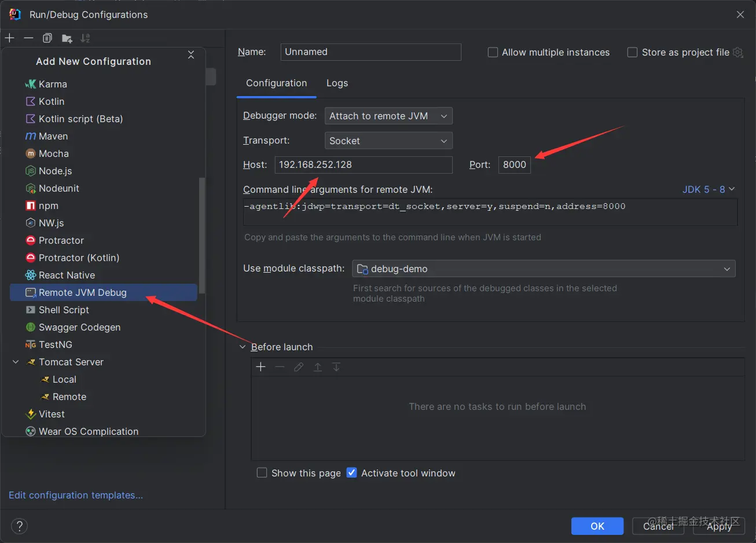Open the JDK 5 - 8 version dropdown
Viewport: 756px width, 543px height.
tap(709, 189)
